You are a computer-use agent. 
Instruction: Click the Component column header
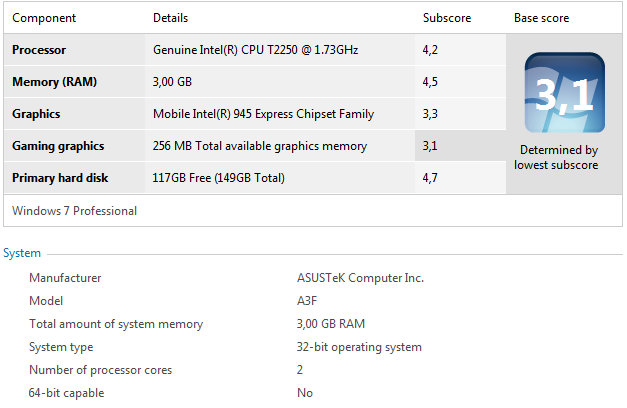[x=43, y=18]
